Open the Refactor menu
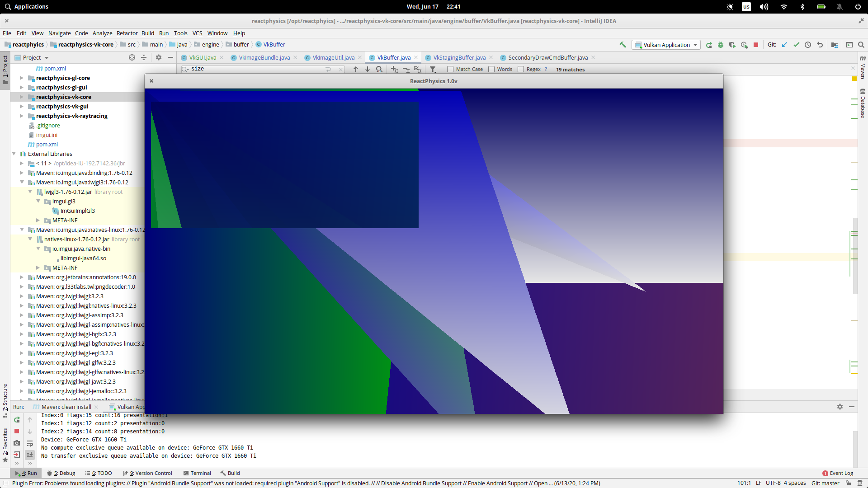Screen dimensions: 868x488 [127, 33]
